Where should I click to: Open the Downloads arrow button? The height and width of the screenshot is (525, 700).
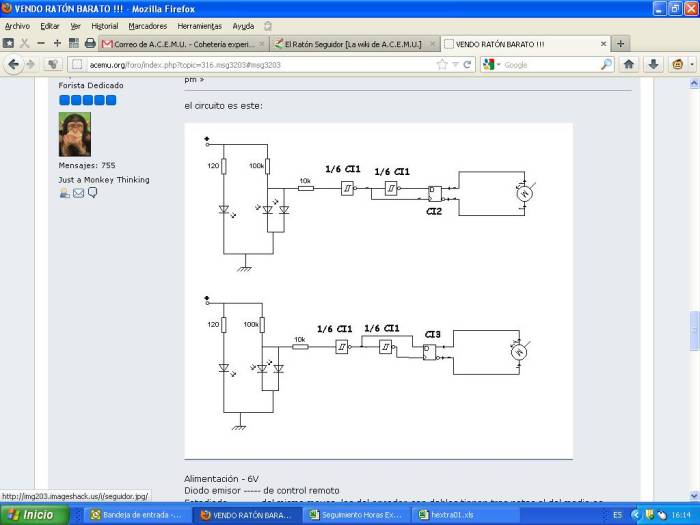(x=653, y=64)
